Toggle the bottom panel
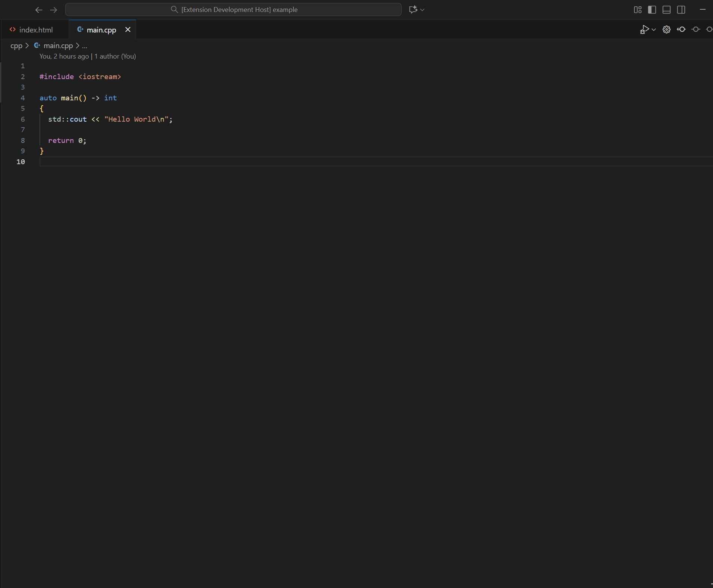Viewport: 713px width, 588px height. tap(667, 10)
